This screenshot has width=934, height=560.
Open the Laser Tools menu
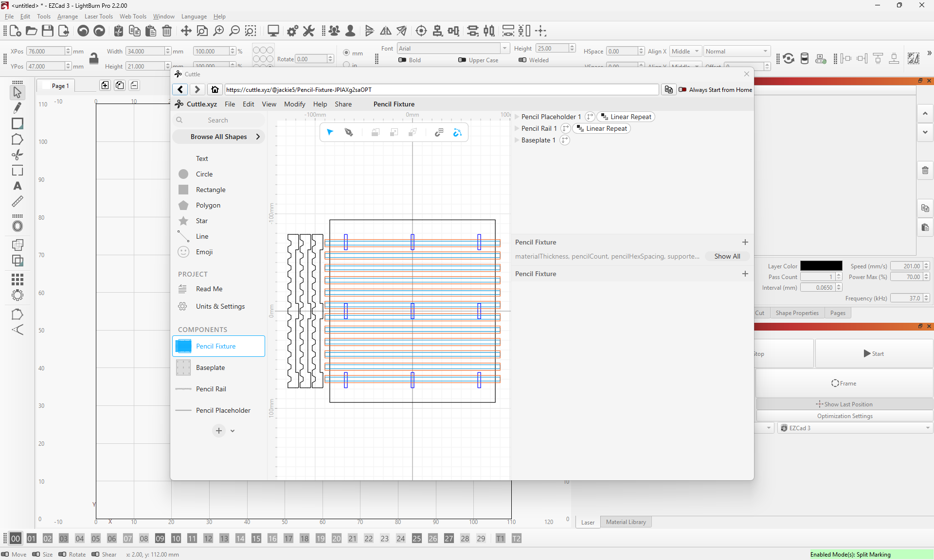[98, 16]
